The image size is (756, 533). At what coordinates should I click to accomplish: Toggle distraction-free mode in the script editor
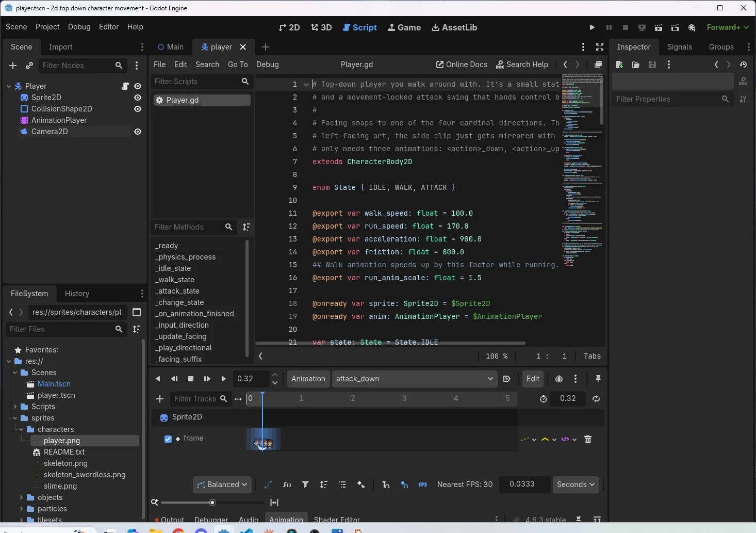coord(600,47)
